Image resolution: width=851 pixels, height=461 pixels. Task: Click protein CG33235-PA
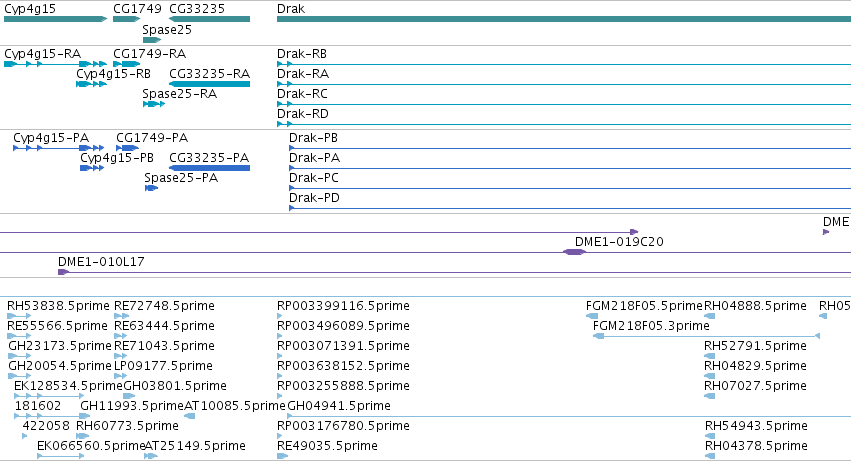coord(209,158)
